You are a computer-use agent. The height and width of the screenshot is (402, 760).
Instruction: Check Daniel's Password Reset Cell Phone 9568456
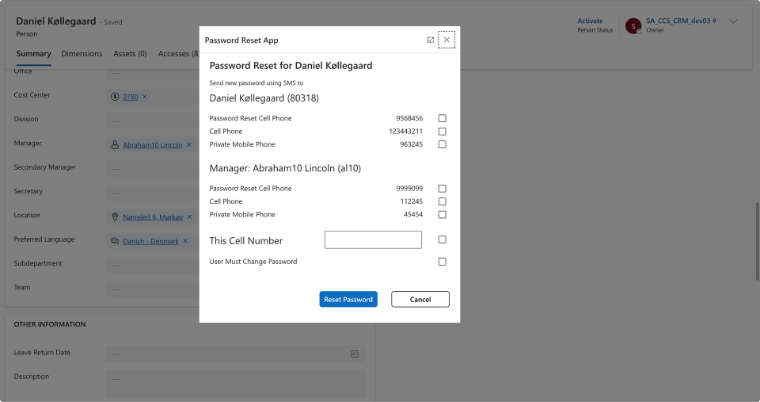(x=442, y=118)
